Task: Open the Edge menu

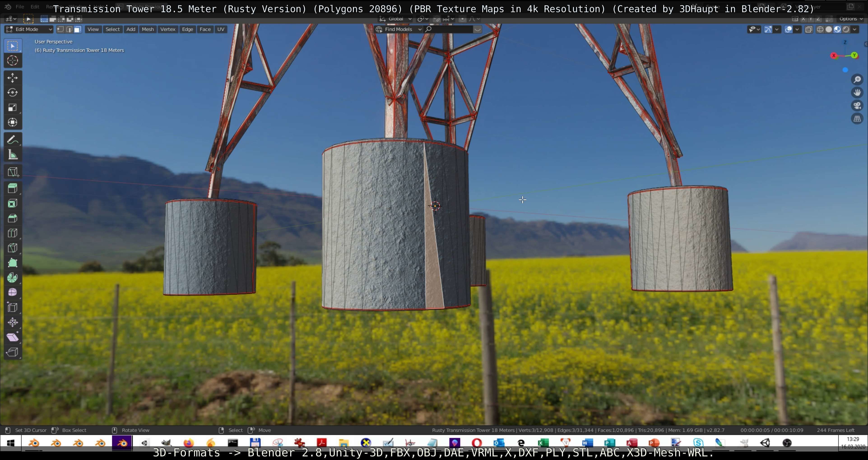Action: click(x=187, y=29)
